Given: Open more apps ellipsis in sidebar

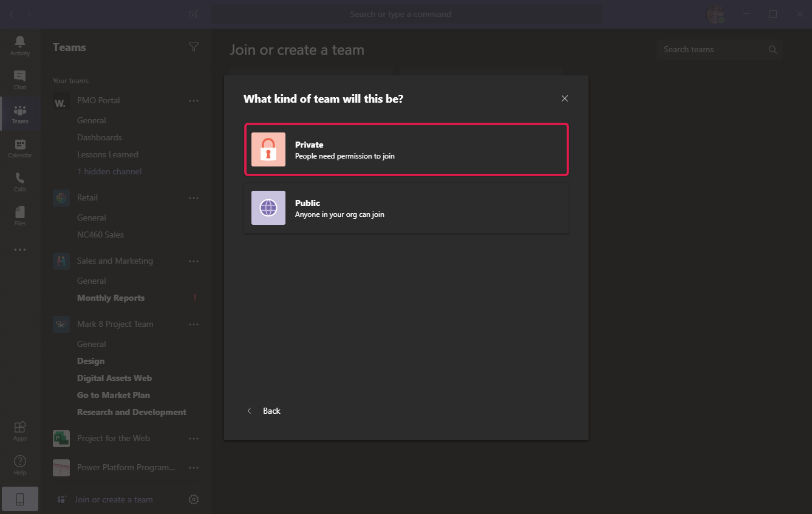Looking at the screenshot, I should pos(20,250).
